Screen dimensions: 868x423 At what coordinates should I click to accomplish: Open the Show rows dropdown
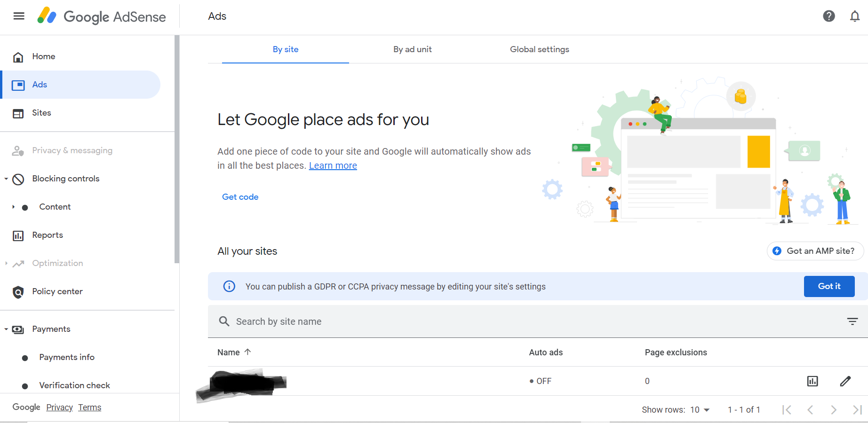[x=700, y=410]
